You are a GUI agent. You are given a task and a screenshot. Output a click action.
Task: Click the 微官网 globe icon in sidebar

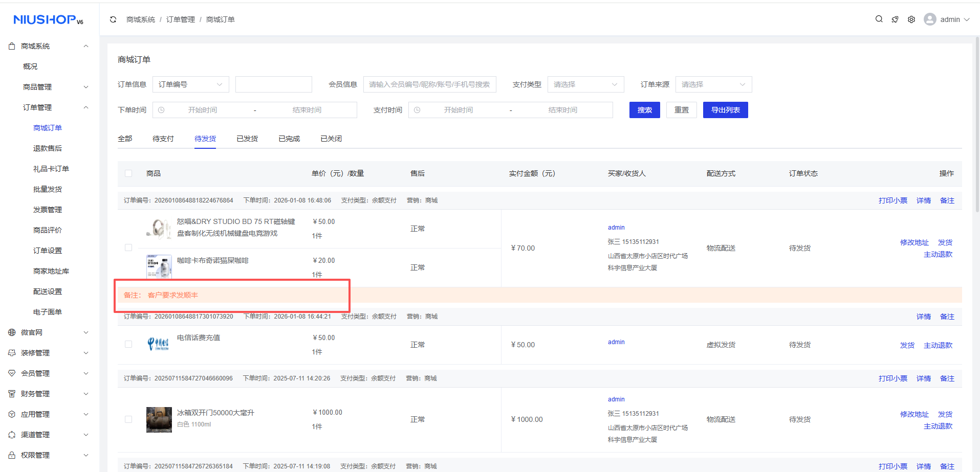coord(12,332)
